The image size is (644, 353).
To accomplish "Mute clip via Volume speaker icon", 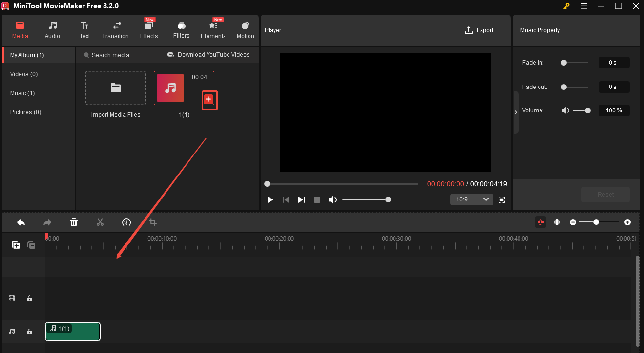I will click(x=565, y=110).
